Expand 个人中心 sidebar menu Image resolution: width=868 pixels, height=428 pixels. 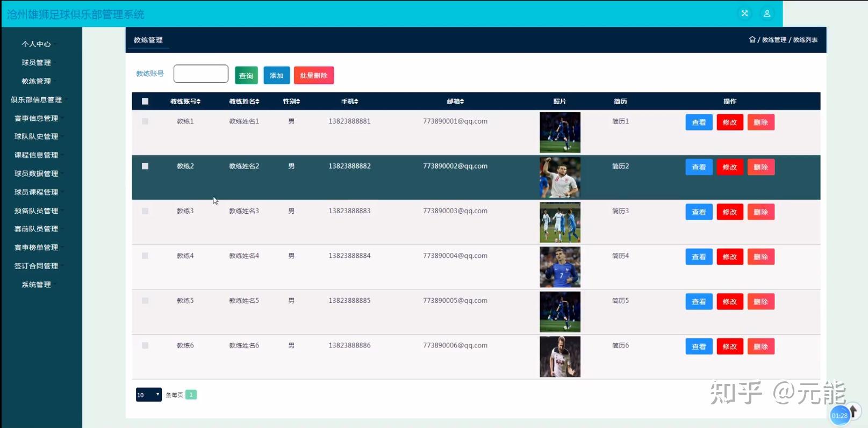(x=37, y=44)
